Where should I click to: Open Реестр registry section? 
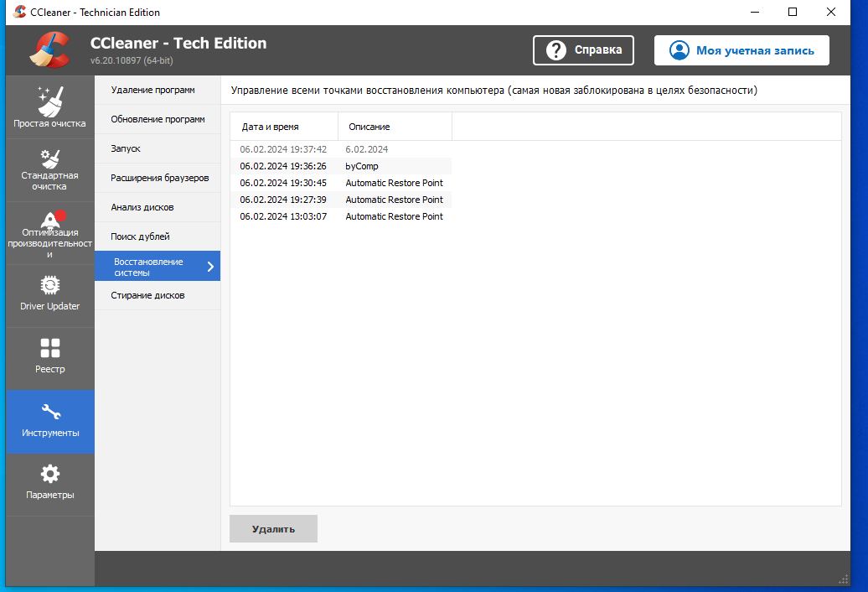tap(49, 359)
